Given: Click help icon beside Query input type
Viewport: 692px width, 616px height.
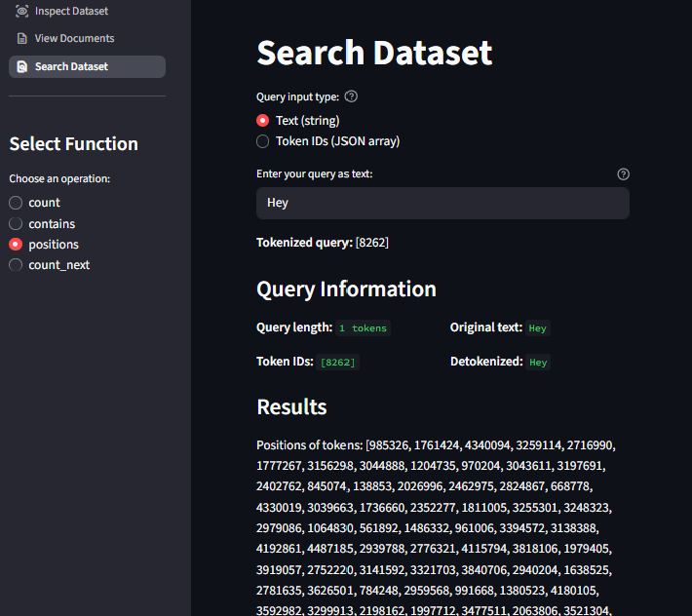Looking at the screenshot, I should click(351, 96).
